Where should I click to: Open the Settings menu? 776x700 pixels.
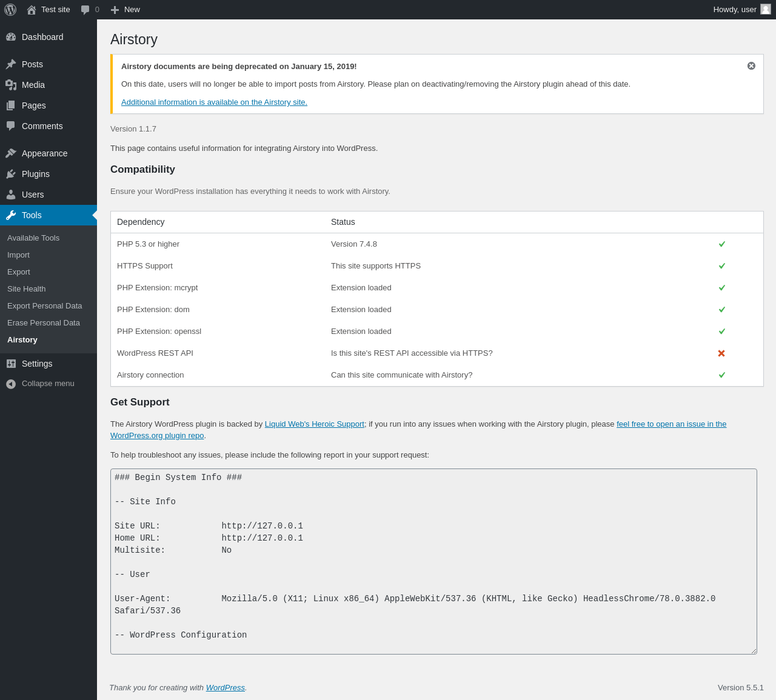[x=48, y=364]
